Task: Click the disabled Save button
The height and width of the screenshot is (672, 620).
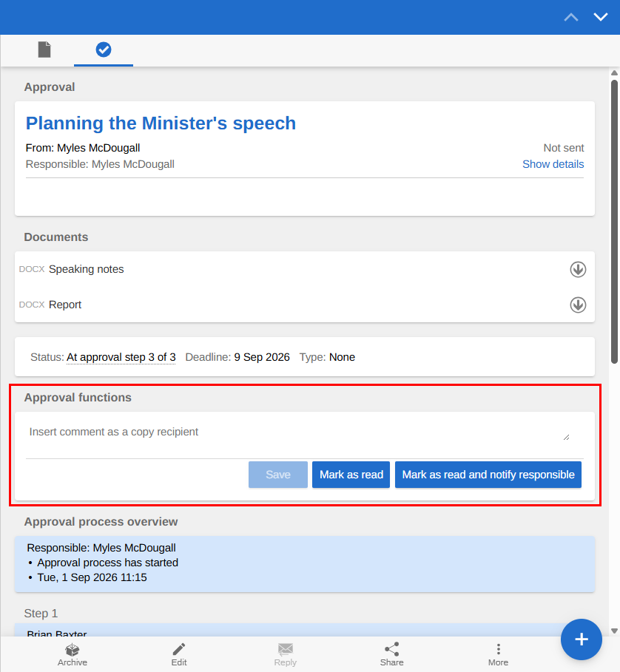Action: (278, 475)
